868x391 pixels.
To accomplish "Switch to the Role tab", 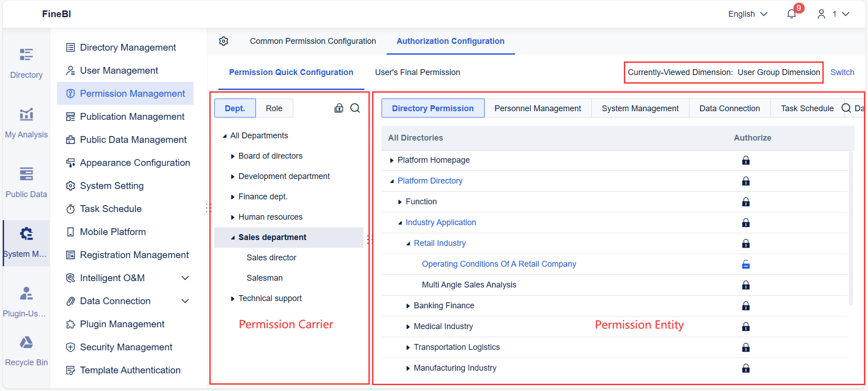I will [274, 108].
